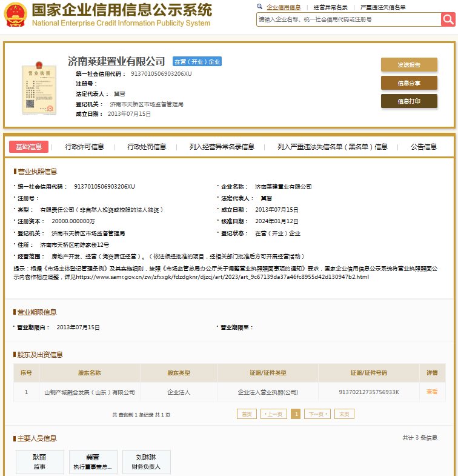Click the address 济南市天桥区前陈家楼12号
This screenshot has width=458, height=476.
pos(75,245)
